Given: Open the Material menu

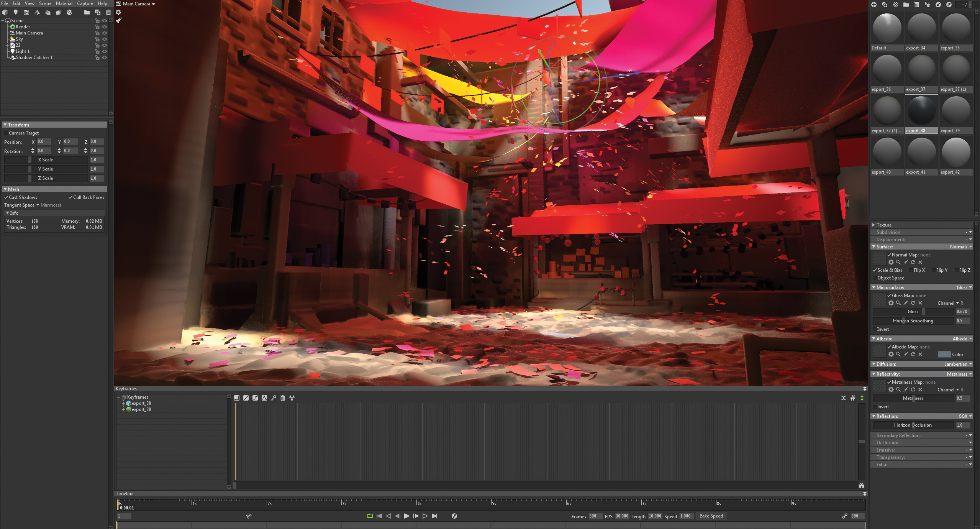Looking at the screenshot, I should tap(64, 3).
